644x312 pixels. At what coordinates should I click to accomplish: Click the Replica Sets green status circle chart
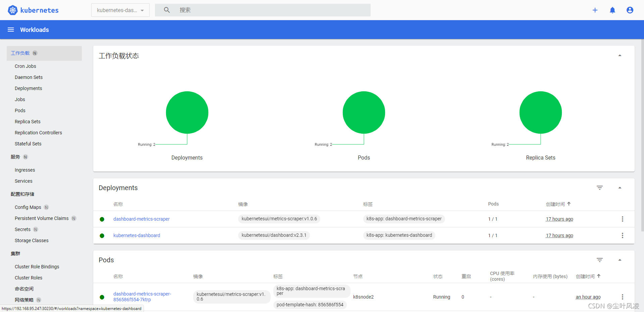click(x=541, y=113)
